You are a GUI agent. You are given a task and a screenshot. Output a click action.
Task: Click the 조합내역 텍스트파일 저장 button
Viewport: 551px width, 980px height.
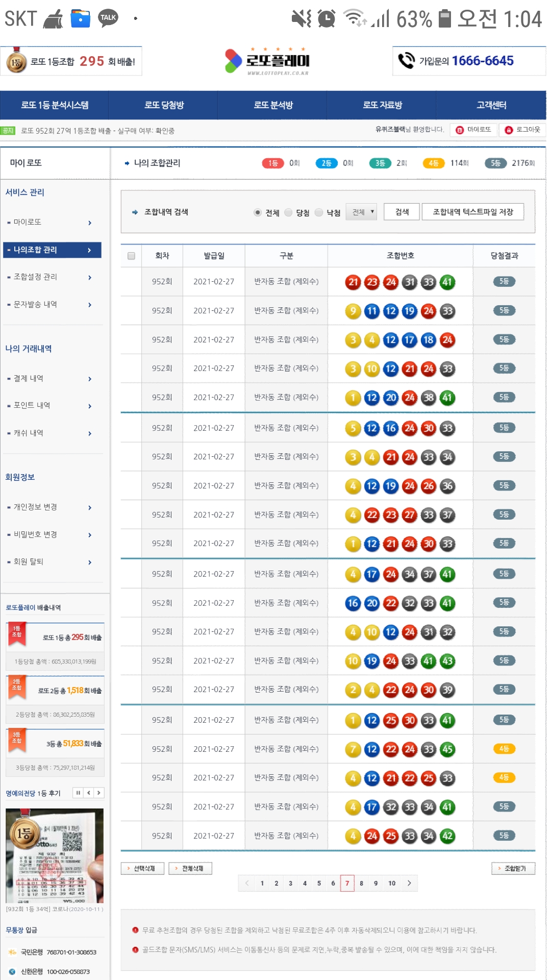(472, 212)
